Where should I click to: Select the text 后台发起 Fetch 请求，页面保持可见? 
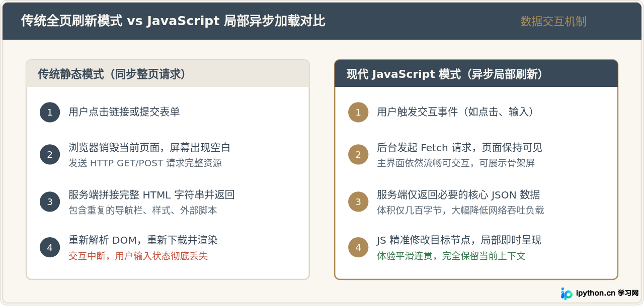click(459, 148)
